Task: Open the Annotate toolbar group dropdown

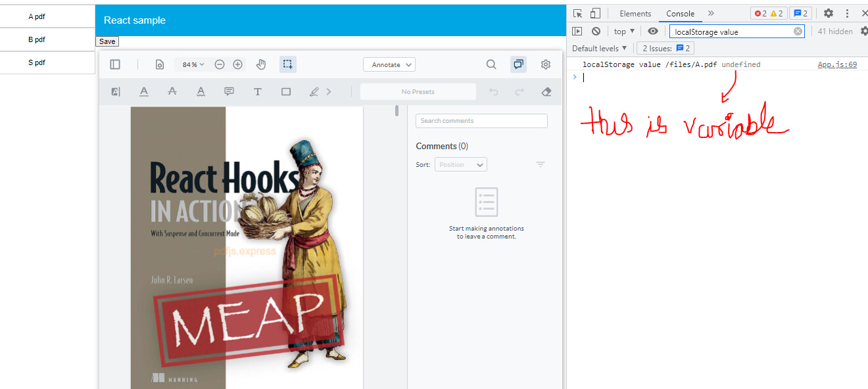Action: click(389, 64)
